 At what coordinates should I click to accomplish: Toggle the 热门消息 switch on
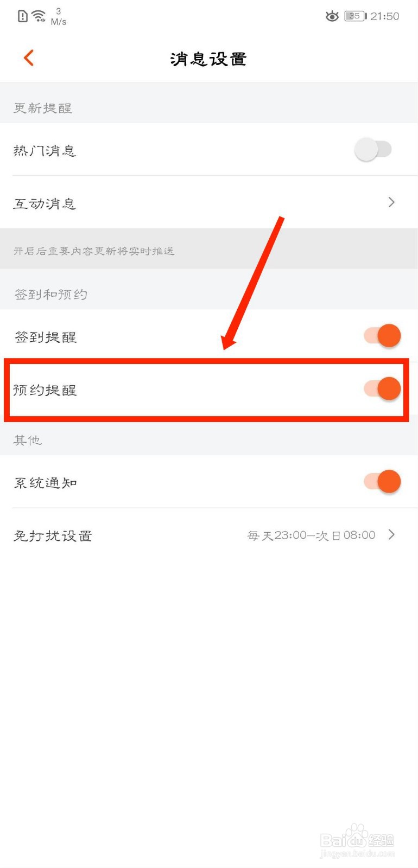coord(373,150)
